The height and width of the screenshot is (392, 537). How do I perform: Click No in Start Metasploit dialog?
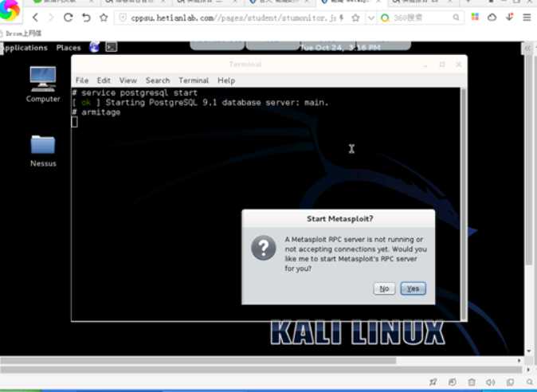point(384,288)
